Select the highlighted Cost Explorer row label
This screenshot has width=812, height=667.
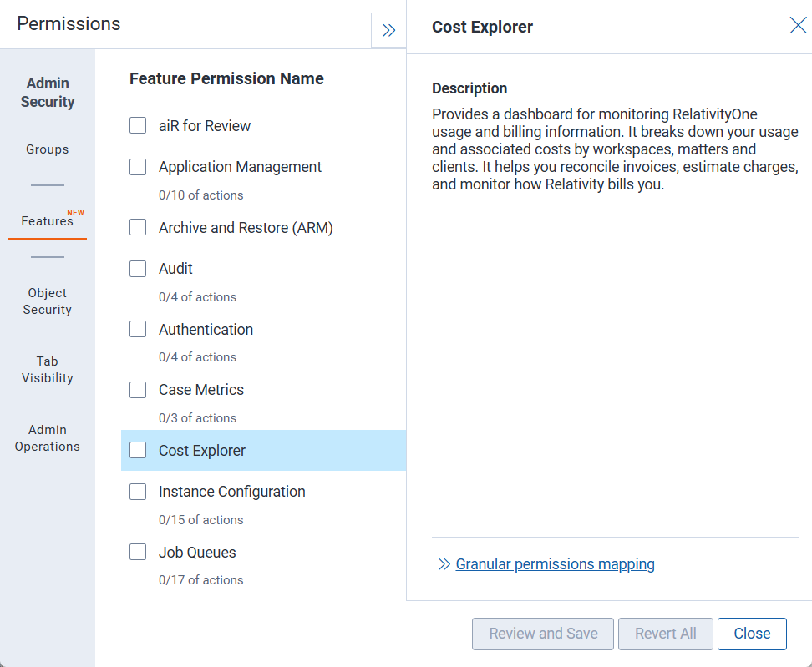tap(202, 451)
